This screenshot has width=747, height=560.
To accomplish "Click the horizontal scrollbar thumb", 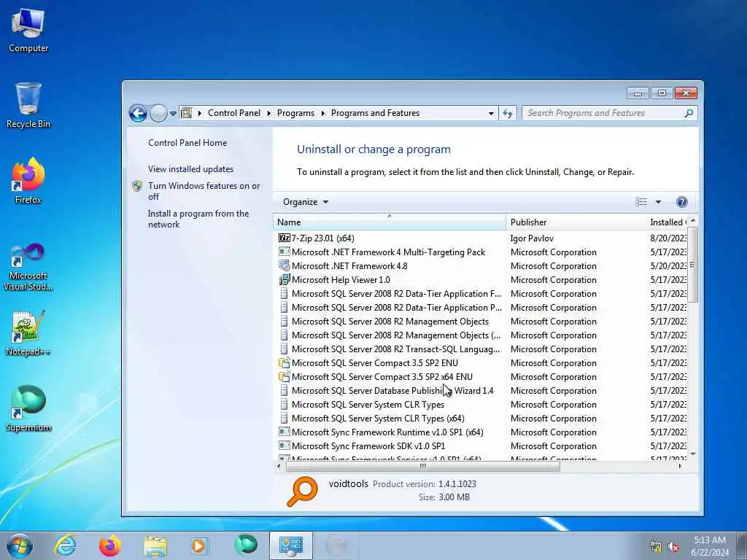I will (x=422, y=466).
